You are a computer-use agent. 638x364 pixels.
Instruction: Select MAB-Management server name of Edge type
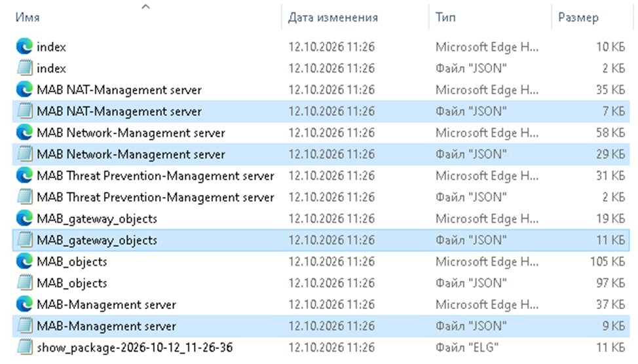(x=107, y=304)
